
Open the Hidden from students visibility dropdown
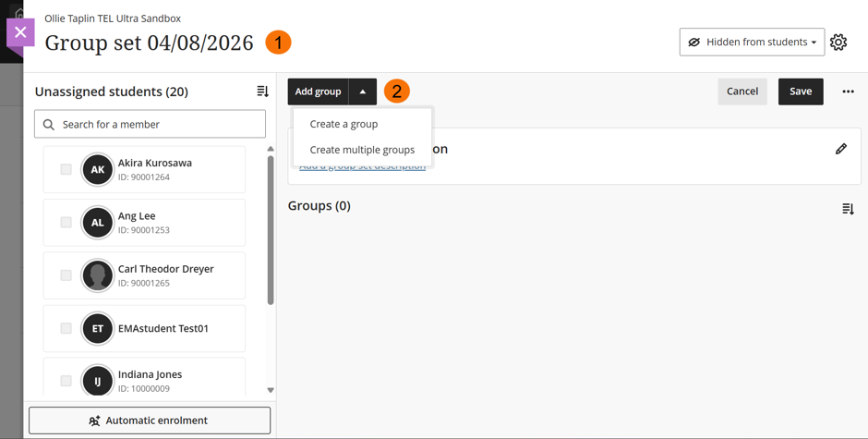point(752,43)
